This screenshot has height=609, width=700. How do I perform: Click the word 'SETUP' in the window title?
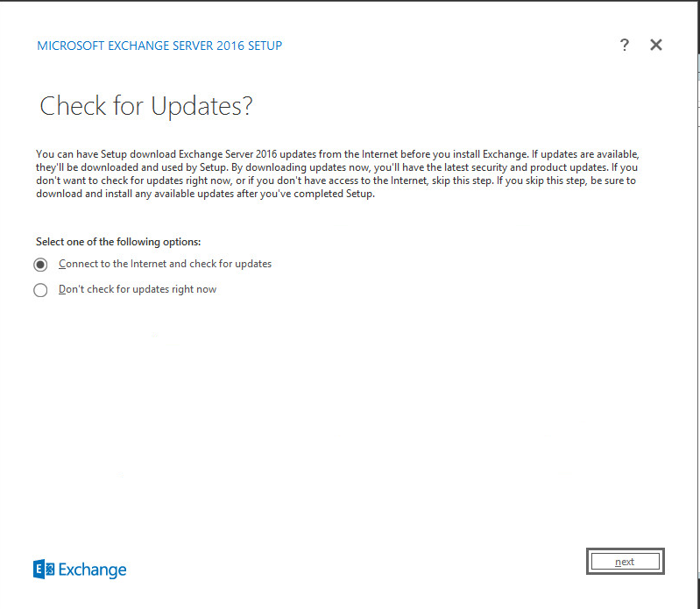point(264,46)
